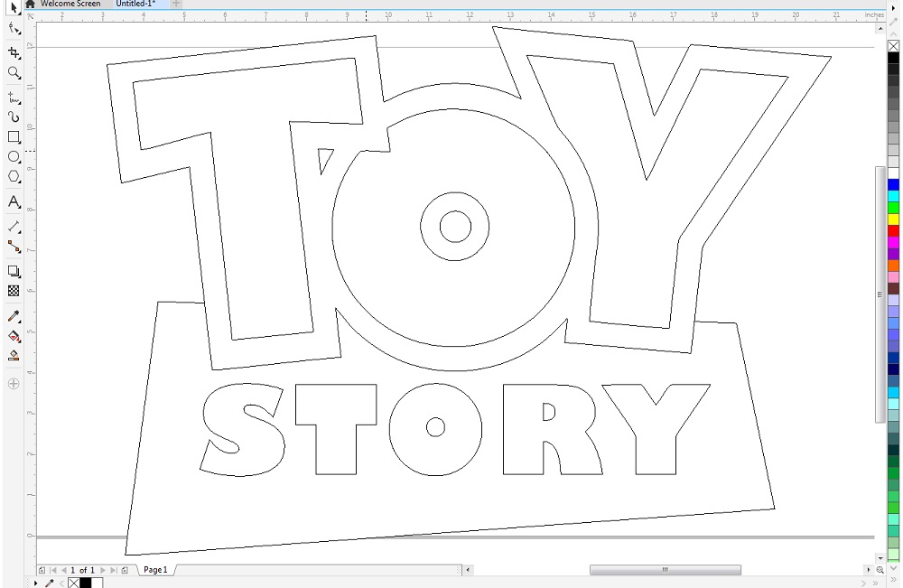
Task: Click the vertical scrollbar thumb
Action: point(880,294)
